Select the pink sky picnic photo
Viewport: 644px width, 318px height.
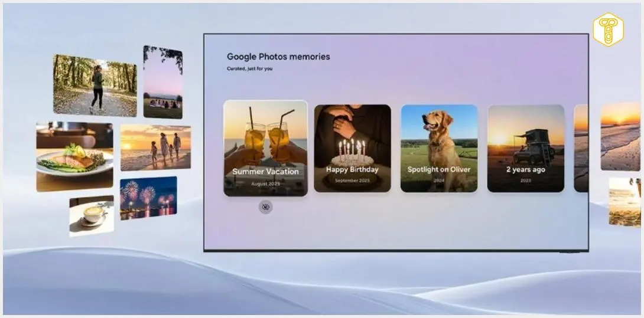163,82
